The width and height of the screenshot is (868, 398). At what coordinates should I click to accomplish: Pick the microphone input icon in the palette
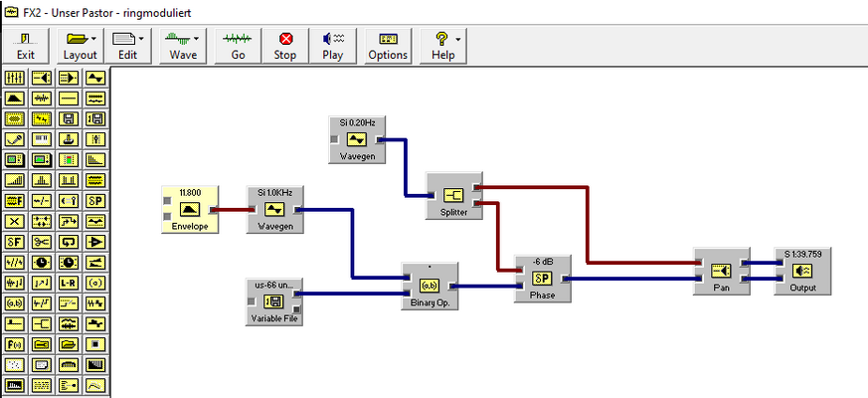point(15,139)
